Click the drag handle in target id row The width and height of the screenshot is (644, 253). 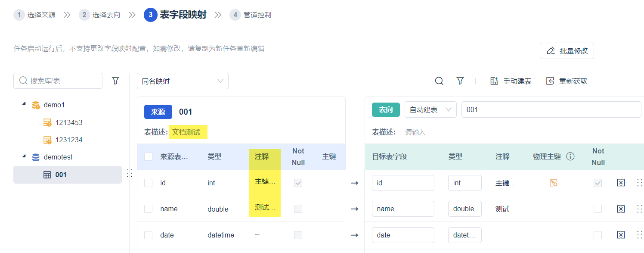tap(639, 183)
